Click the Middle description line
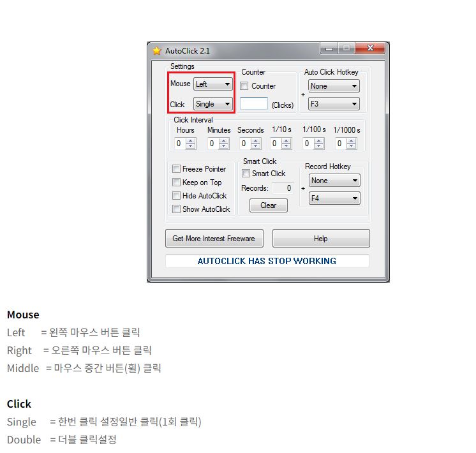The image size is (476, 453). 84,368
